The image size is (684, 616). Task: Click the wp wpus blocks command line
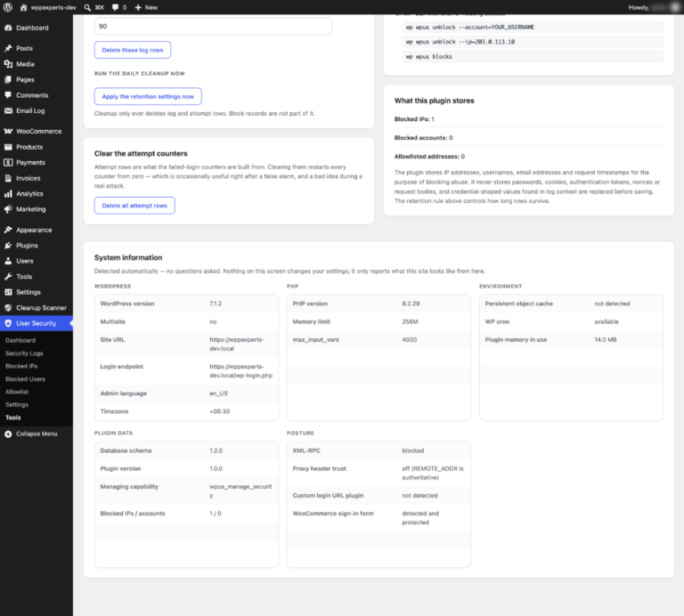(533, 57)
